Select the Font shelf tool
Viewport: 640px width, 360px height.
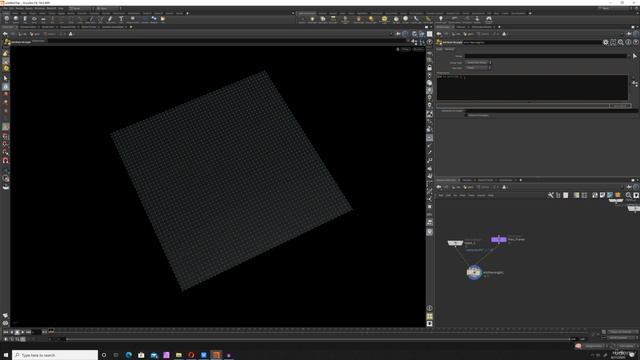point(121,19)
